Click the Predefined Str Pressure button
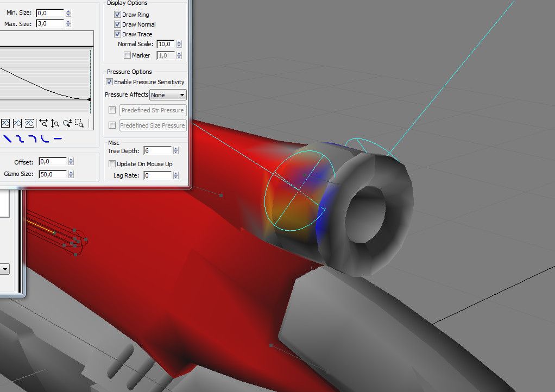The image size is (555, 392). click(153, 110)
